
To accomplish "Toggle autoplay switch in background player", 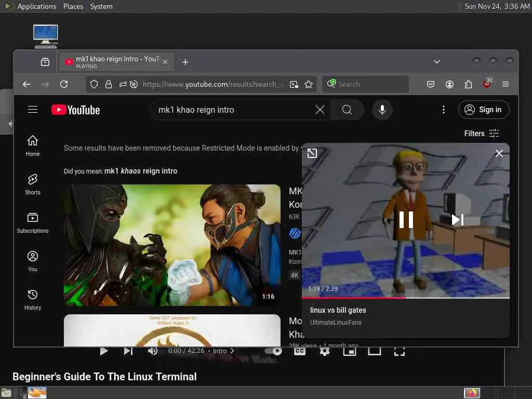I will point(273,351).
